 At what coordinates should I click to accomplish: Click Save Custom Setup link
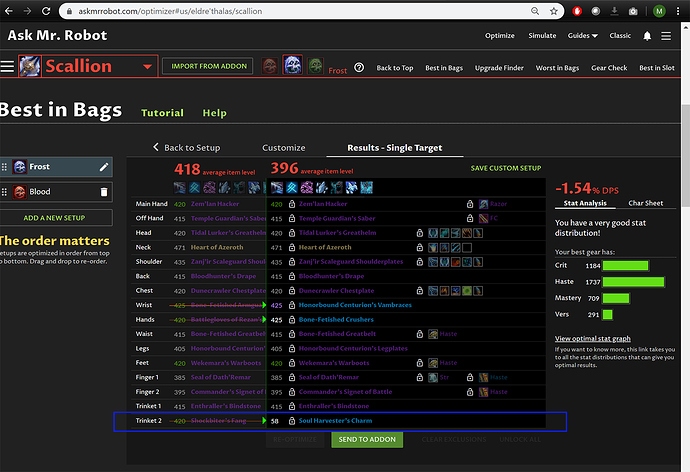click(506, 168)
